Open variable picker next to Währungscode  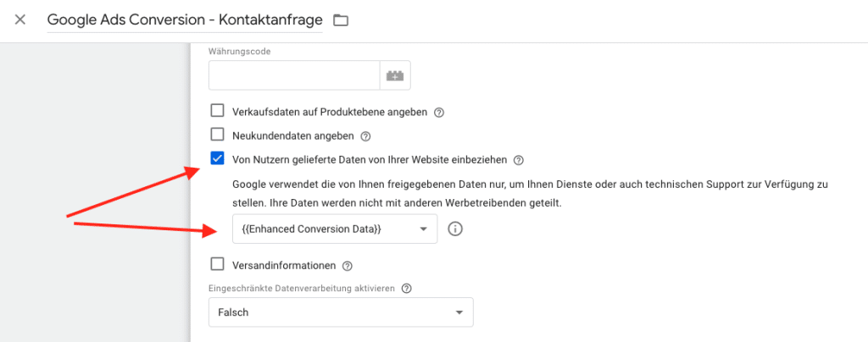point(395,75)
